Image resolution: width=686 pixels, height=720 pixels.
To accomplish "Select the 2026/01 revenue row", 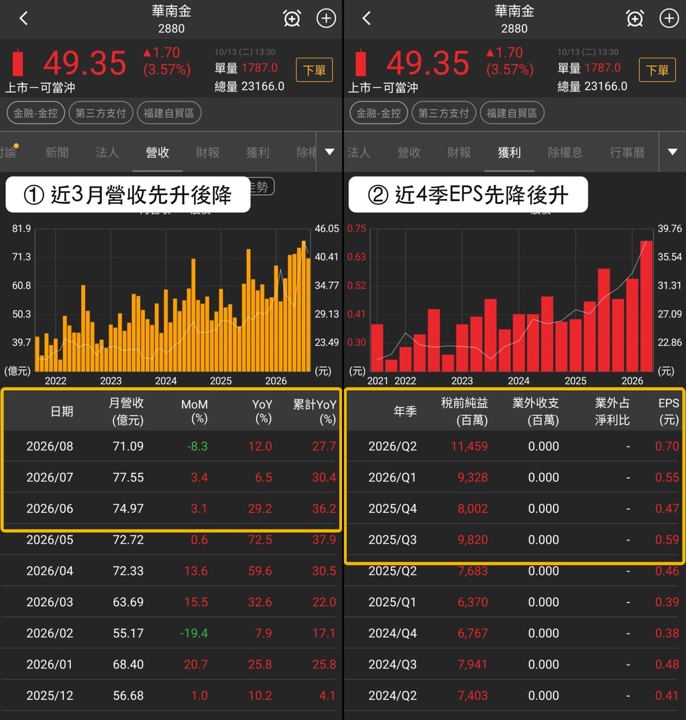I will 172,664.
